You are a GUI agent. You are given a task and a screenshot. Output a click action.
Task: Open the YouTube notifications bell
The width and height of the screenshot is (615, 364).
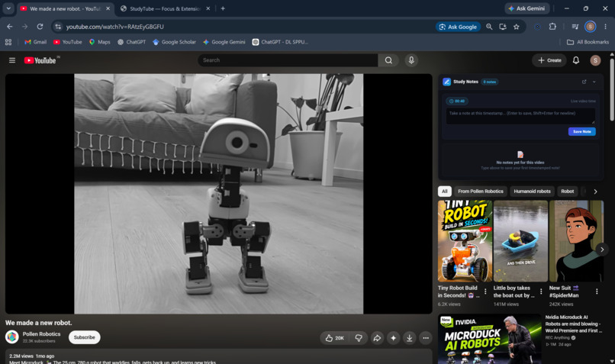[x=576, y=60]
